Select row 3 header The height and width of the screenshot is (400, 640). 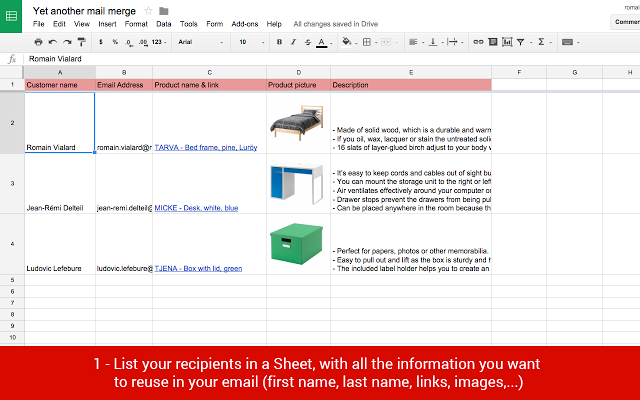pyautogui.click(x=12, y=184)
